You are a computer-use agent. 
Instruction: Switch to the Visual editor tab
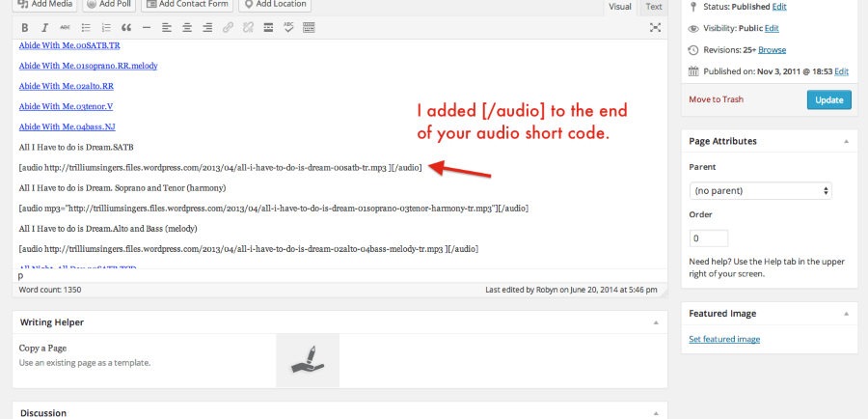click(620, 7)
